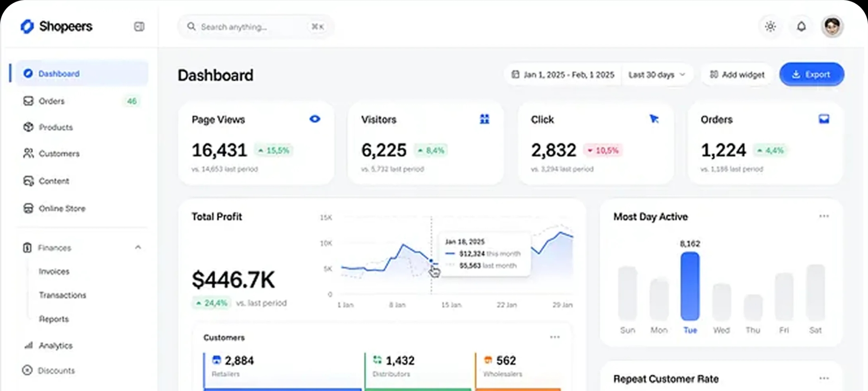The height and width of the screenshot is (391, 868).
Task: Click the Add widget button
Action: pyautogui.click(x=737, y=75)
